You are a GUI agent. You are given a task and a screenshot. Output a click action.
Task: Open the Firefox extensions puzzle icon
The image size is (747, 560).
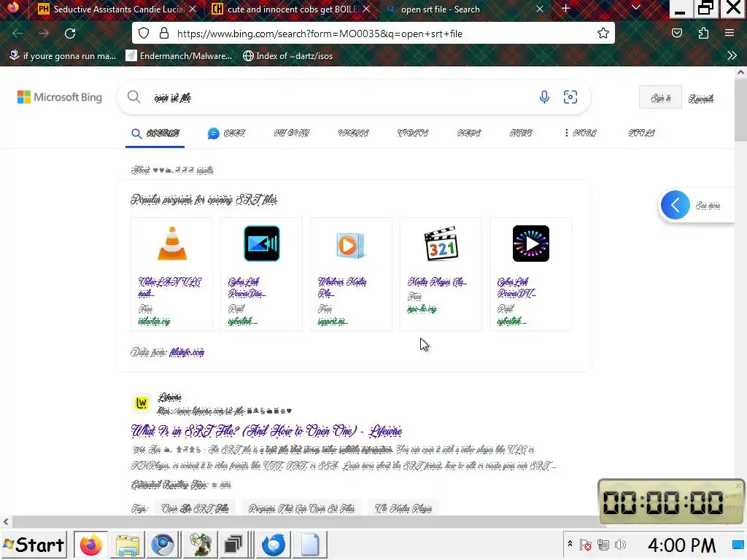click(x=703, y=34)
